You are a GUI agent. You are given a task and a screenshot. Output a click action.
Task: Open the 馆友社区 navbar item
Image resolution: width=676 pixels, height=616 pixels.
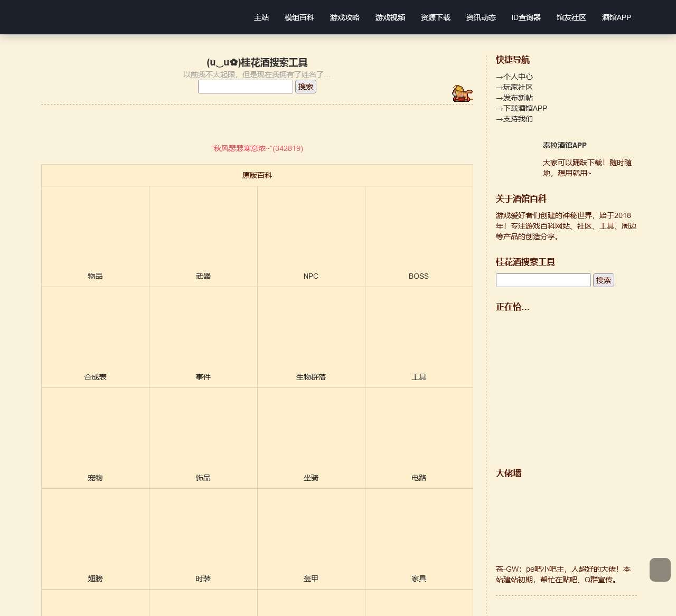click(x=570, y=17)
